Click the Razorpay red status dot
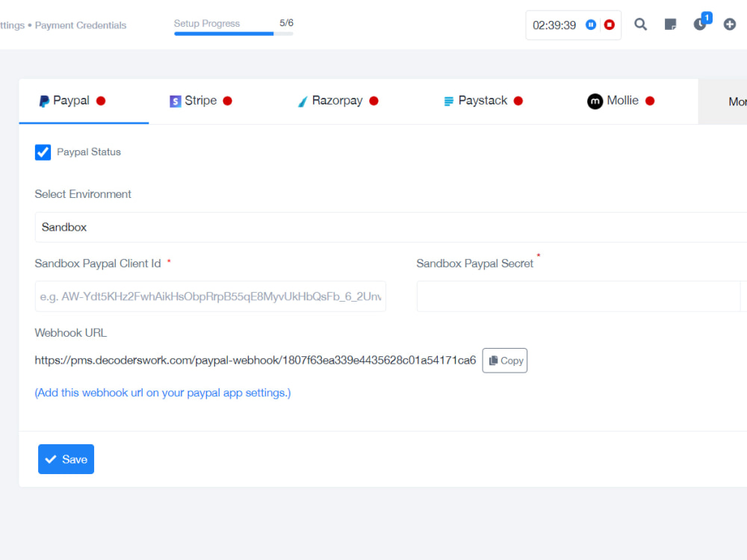This screenshot has height=560, width=747. (x=374, y=101)
